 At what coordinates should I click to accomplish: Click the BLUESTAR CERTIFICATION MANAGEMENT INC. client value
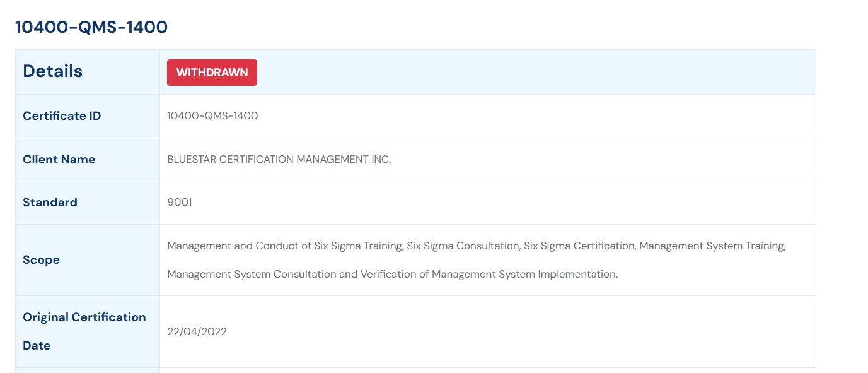[279, 160]
